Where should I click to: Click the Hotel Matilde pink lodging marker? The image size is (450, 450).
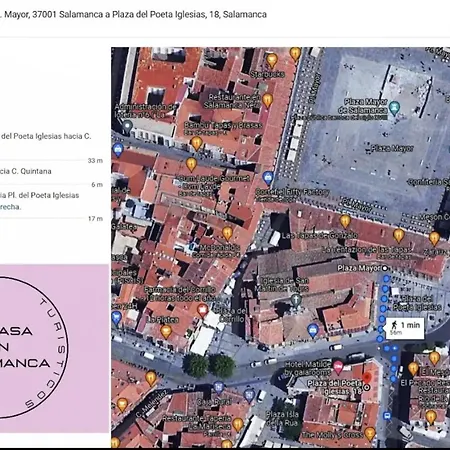pos(338,366)
